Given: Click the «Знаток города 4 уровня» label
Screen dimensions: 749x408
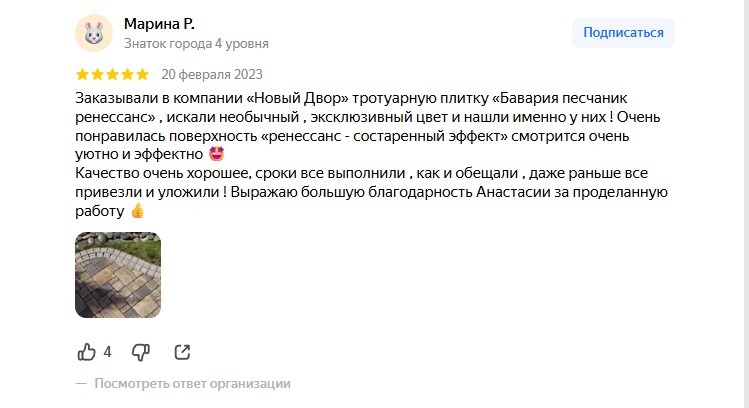Looking at the screenshot, I should tap(196, 43).
